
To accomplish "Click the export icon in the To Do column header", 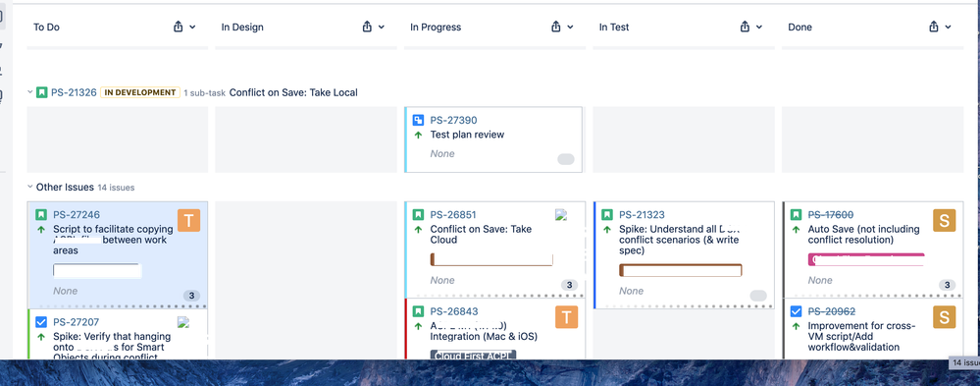I will [179, 27].
